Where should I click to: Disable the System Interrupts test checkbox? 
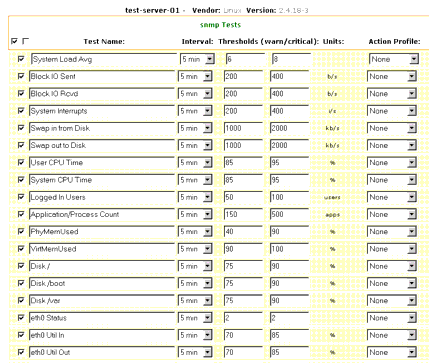[x=21, y=111]
